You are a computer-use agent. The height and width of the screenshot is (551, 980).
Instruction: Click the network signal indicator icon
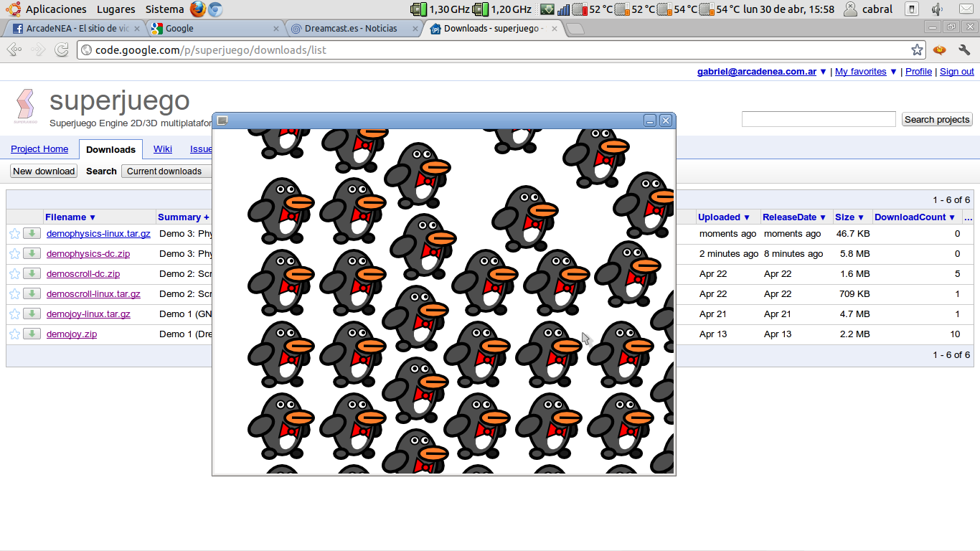[564, 9]
